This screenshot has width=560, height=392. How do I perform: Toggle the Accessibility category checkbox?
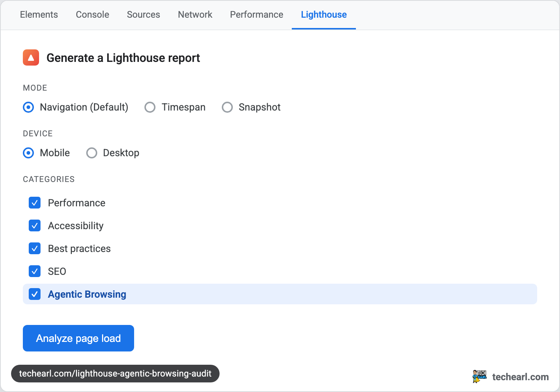tap(35, 225)
